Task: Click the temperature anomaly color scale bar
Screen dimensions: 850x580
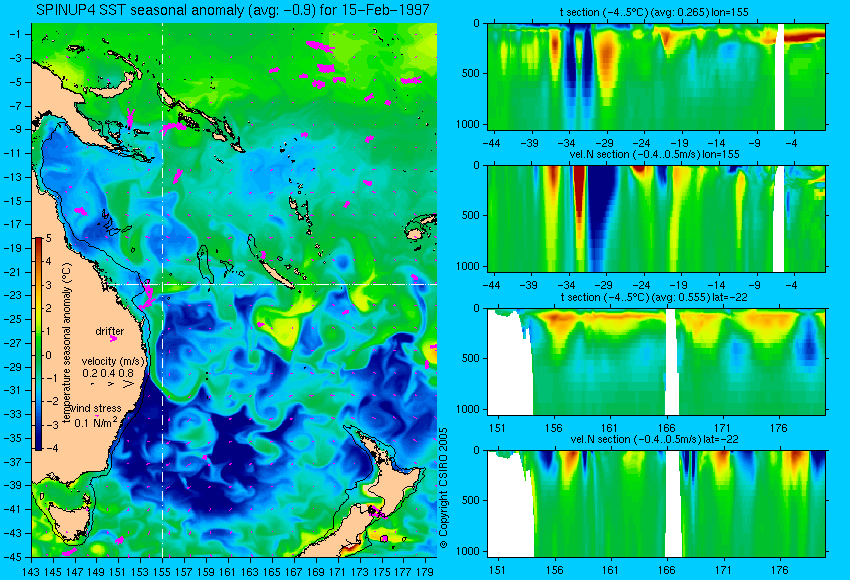Action: pos(39,344)
